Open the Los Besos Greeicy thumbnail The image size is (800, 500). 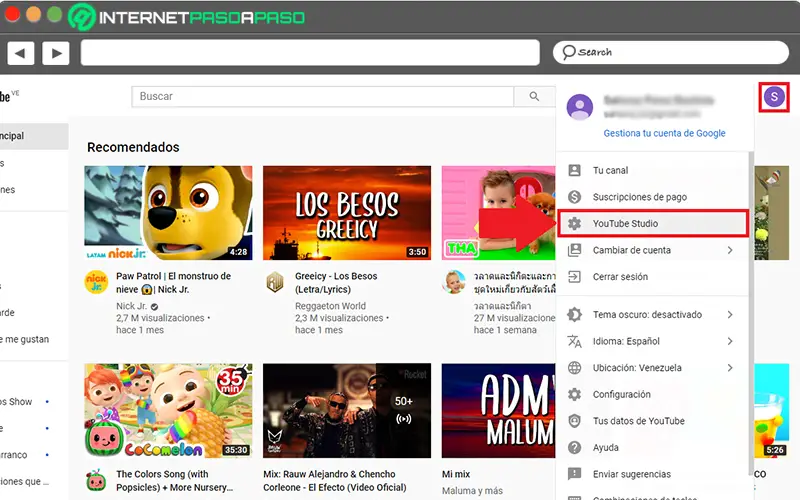pos(347,213)
